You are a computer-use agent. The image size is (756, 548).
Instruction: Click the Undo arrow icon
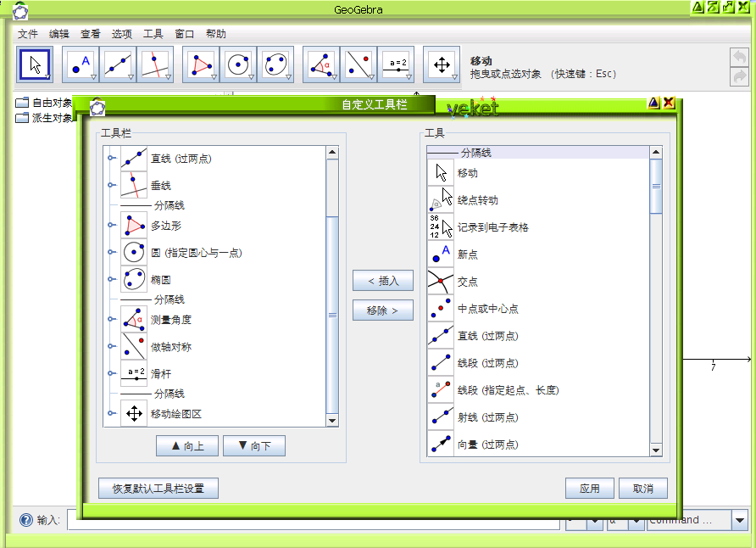coord(739,58)
